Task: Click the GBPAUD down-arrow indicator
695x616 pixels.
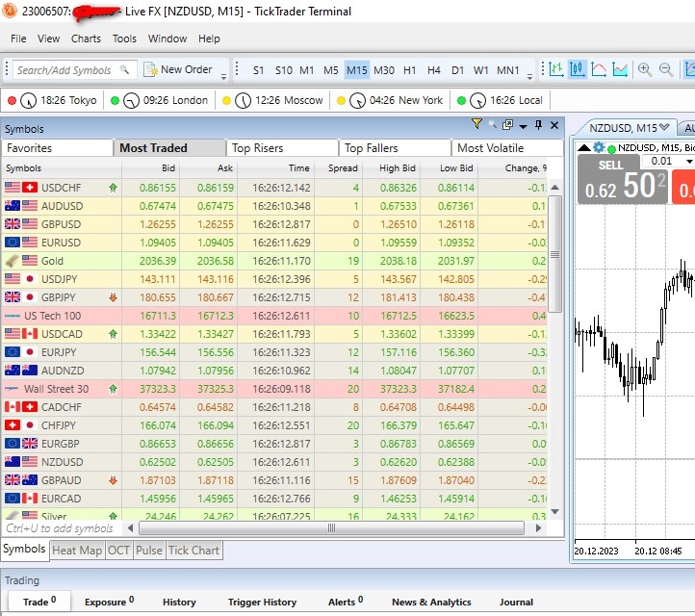Action: (x=113, y=480)
